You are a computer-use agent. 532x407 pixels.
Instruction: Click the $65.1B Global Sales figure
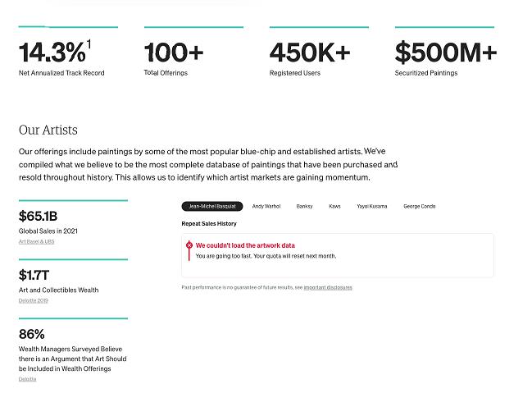click(39, 217)
